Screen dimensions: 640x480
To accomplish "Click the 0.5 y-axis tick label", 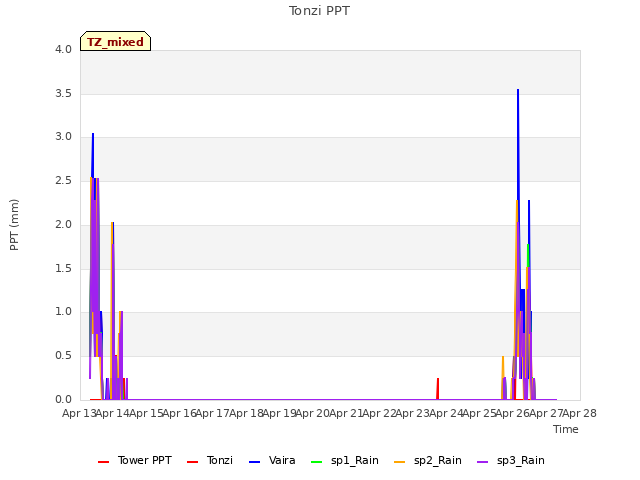I will pos(63,356).
